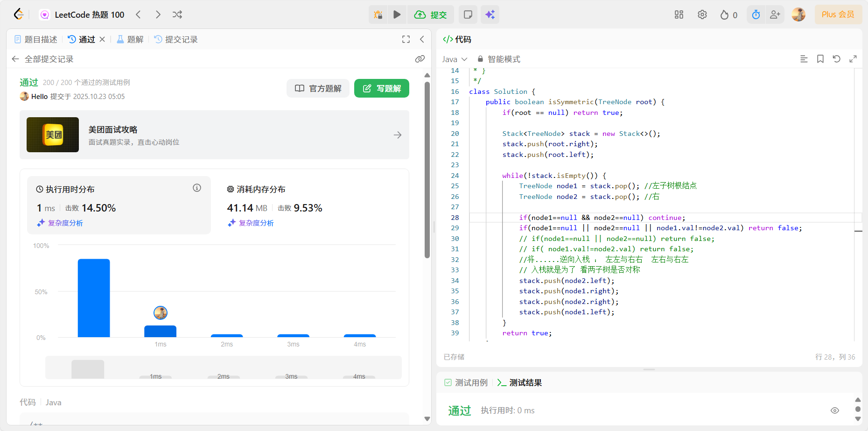Open the user avatar menu
868x431 pixels.
(798, 14)
